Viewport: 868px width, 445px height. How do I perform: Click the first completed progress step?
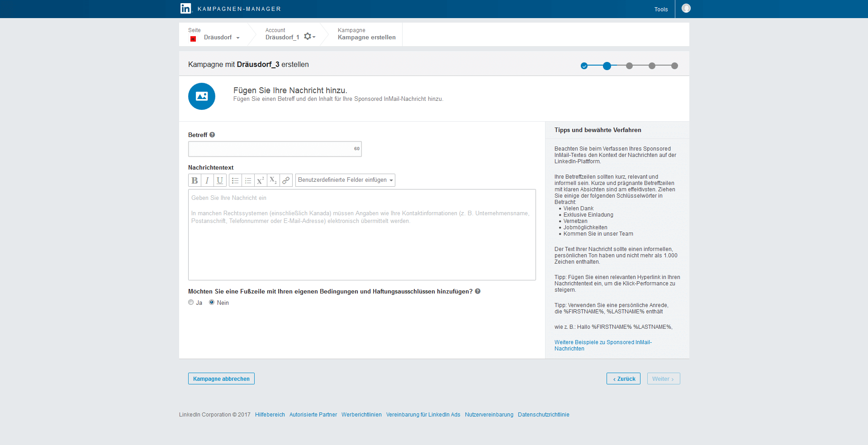(584, 66)
